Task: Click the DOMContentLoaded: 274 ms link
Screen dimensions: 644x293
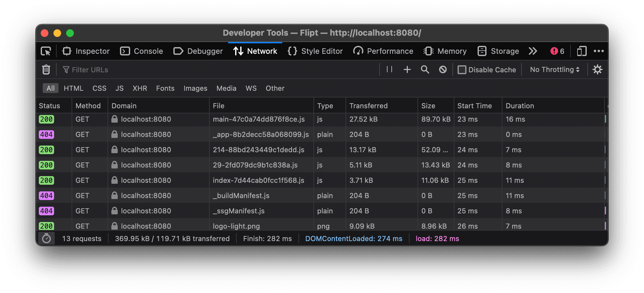Action: coord(353,238)
